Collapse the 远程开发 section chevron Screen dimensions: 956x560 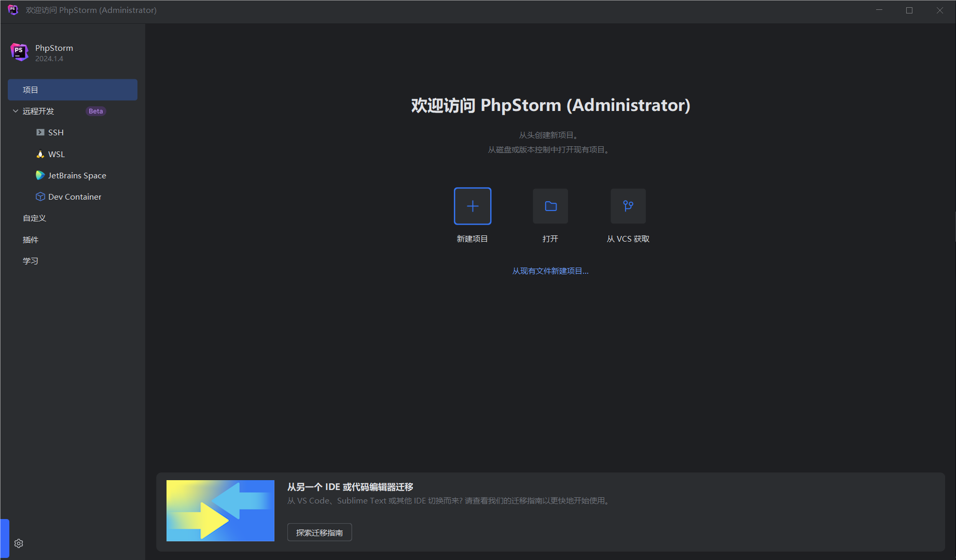pyautogui.click(x=16, y=111)
